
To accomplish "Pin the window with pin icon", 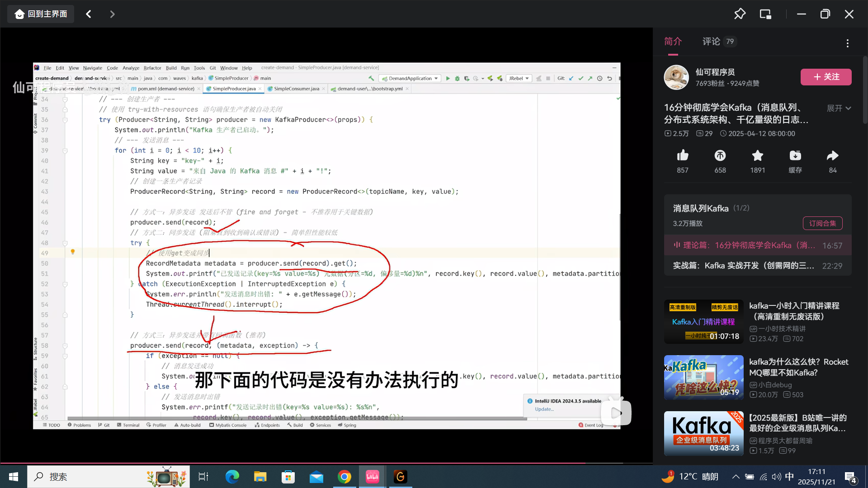I will (740, 14).
